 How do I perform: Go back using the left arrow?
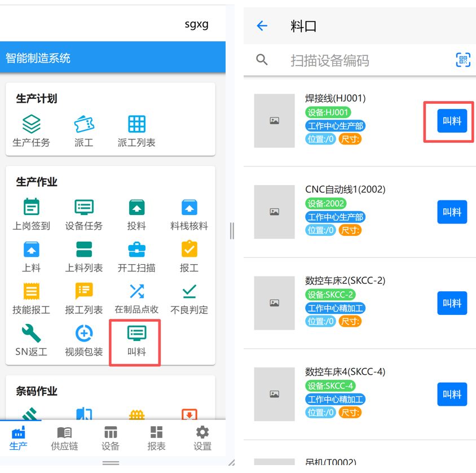click(262, 26)
